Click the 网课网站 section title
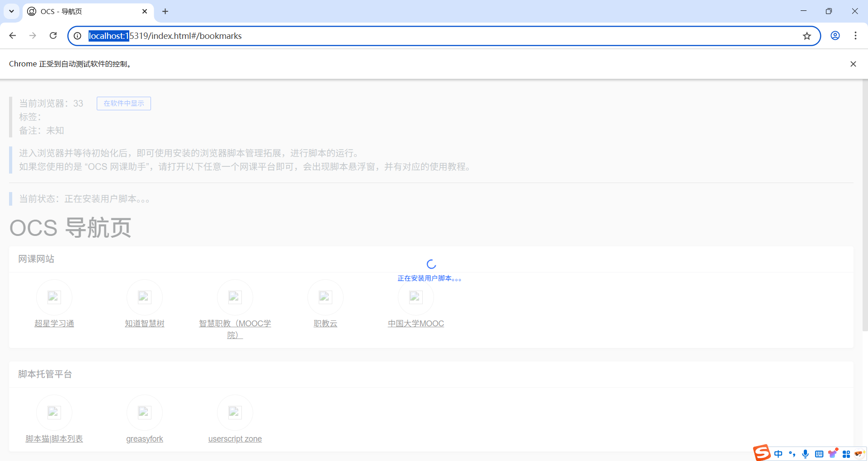 tap(36, 259)
